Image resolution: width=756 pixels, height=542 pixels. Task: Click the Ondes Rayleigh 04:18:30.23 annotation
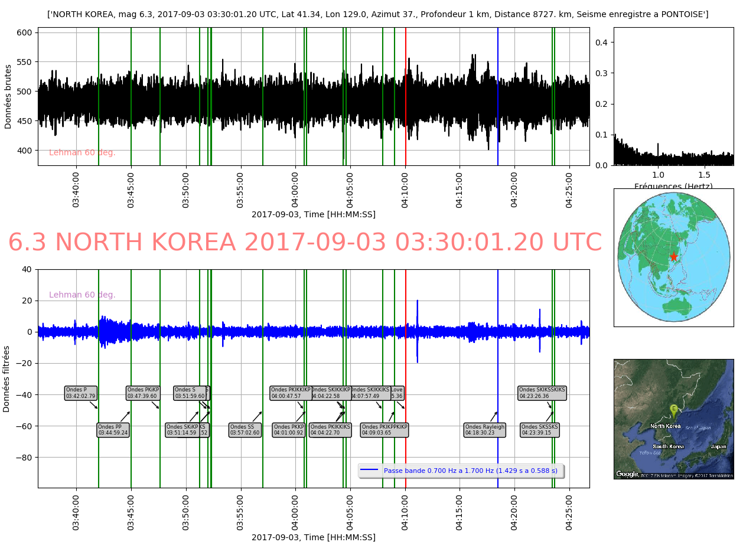[484, 430]
